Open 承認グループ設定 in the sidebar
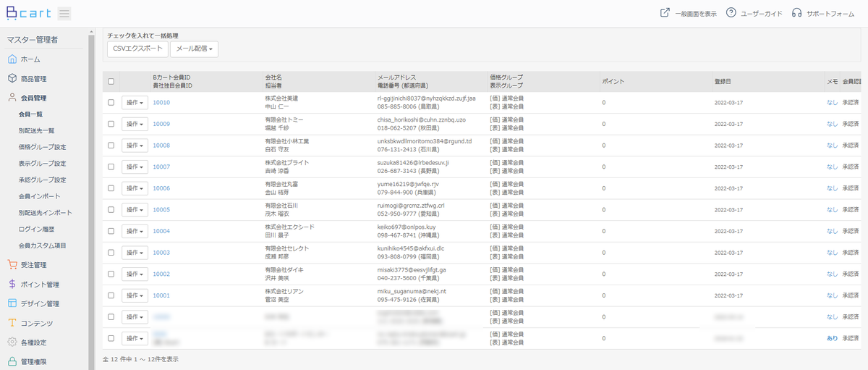 coord(42,180)
